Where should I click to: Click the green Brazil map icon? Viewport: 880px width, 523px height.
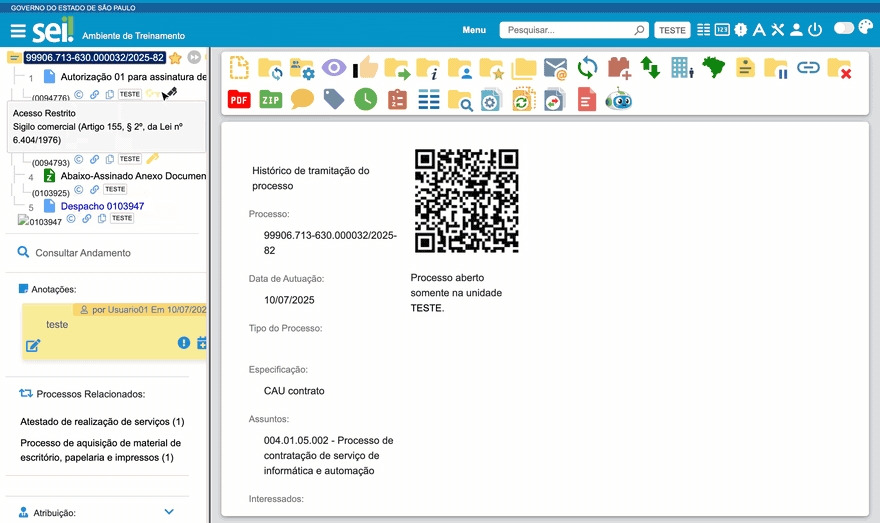click(714, 67)
